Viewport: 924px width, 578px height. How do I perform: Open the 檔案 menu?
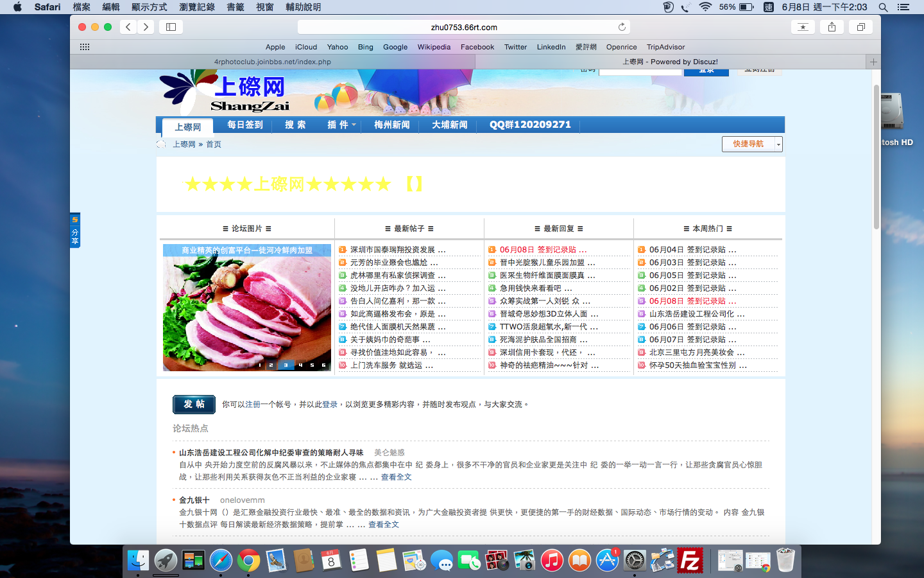[81, 7]
